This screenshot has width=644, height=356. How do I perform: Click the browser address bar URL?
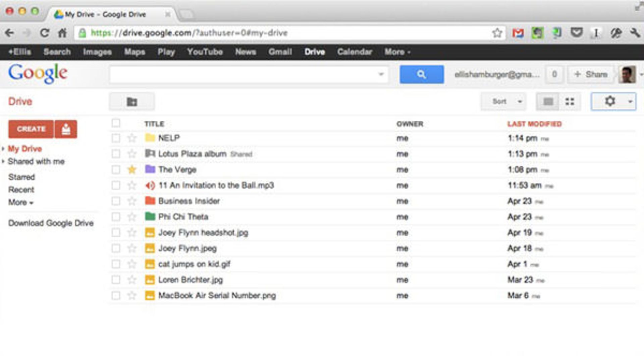tap(189, 33)
